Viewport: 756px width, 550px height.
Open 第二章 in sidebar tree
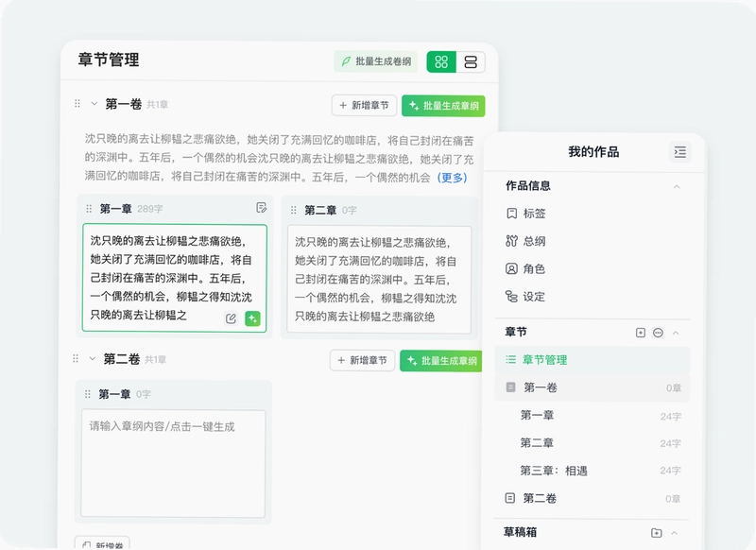tap(537, 442)
